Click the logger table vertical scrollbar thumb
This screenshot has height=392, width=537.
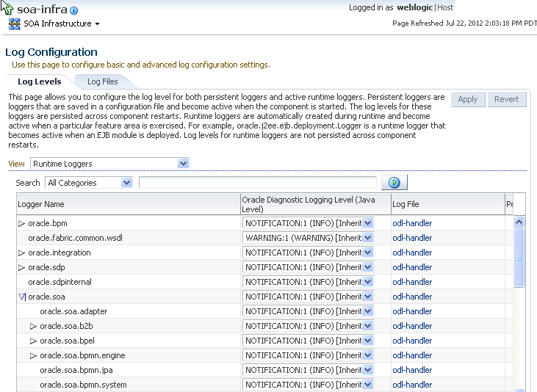click(x=519, y=258)
